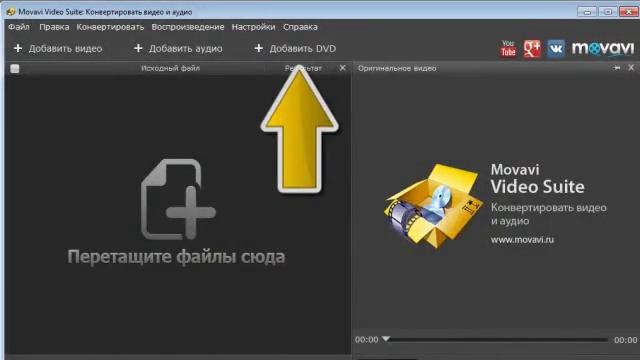Image resolution: width=640 pixels, height=360 pixels.
Task: Click the add-file drop area icon
Action: click(x=178, y=199)
